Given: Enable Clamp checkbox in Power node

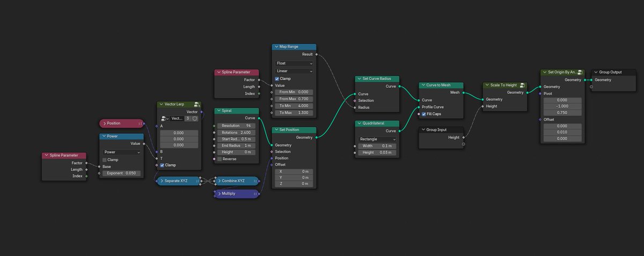Looking at the screenshot, I should point(105,159).
